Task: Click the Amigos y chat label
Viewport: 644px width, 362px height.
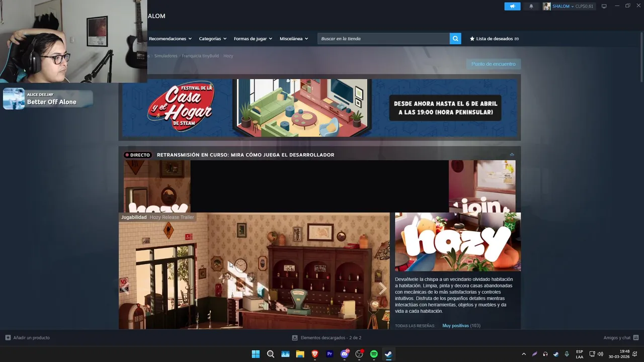Action: pyautogui.click(x=617, y=338)
